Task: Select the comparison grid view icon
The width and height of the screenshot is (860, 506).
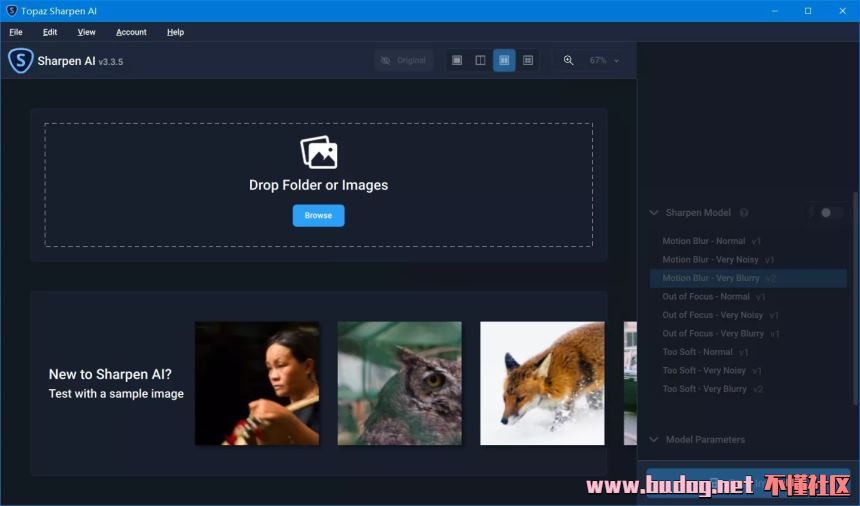Action: pos(528,60)
